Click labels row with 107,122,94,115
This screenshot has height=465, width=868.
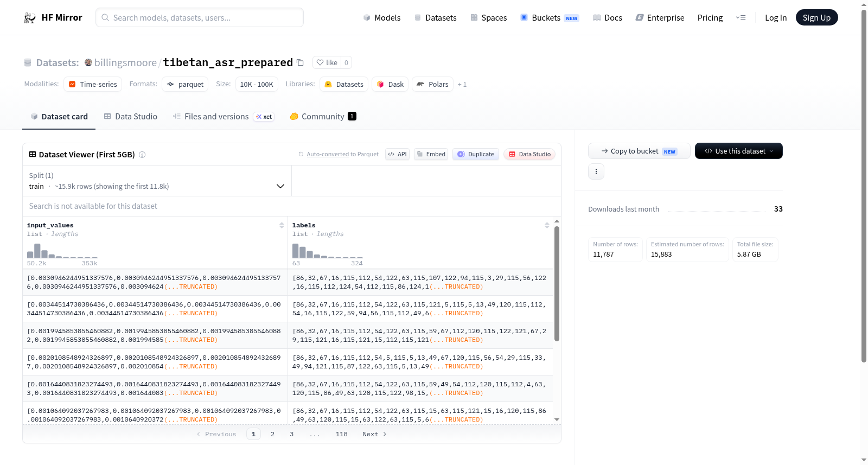pyautogui.click(x=420, y=282)
